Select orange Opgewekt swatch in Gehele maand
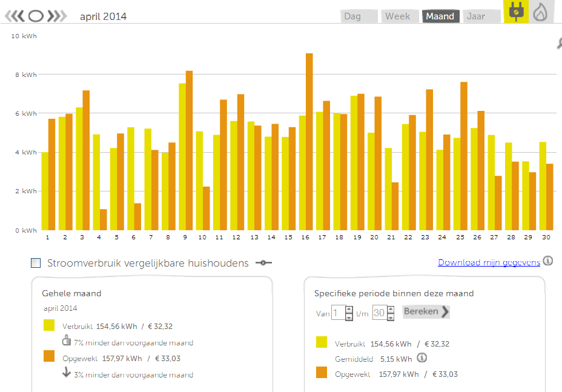Screen dimensions: 562x392 coord(49,356)
